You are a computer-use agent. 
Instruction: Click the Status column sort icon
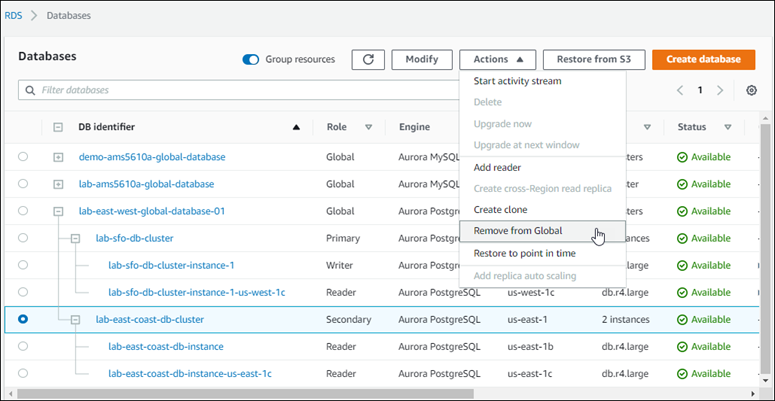coord(727,128)
